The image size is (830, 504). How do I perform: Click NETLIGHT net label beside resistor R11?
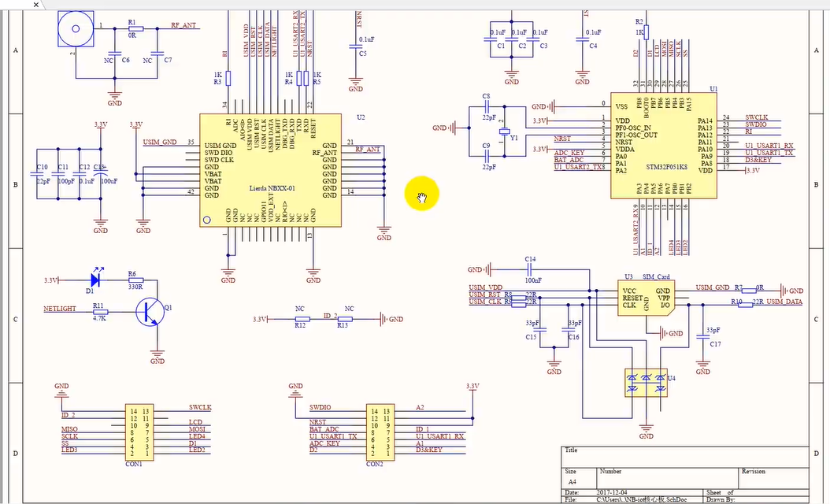tap(60, 309)
